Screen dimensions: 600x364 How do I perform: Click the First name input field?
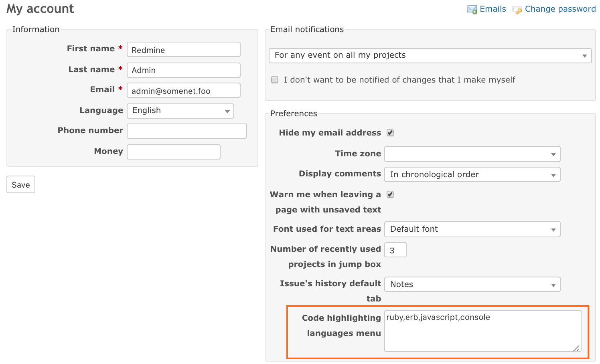(x=184, y=50)
